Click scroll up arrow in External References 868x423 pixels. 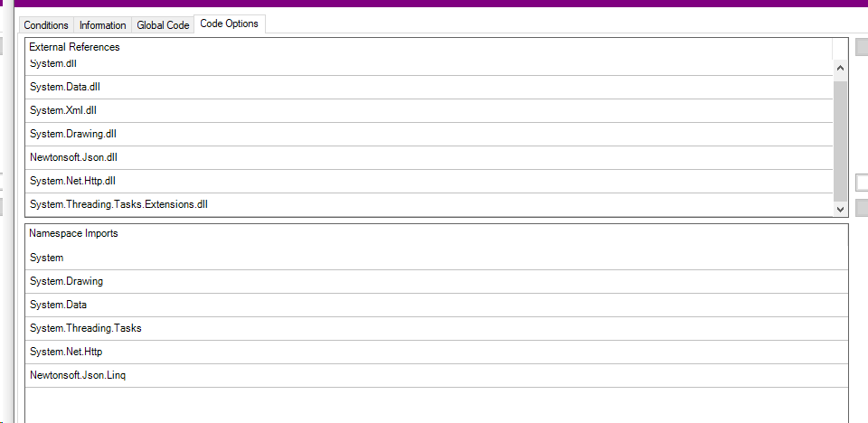pyautogui.click(x=840, y=69)
